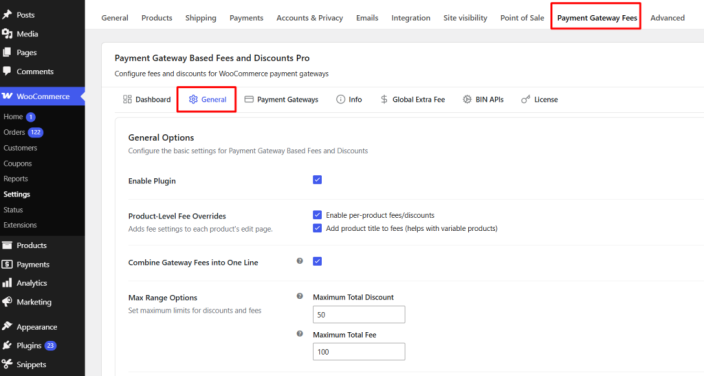Click the Plugins plug icon
Screen dimensions: 704x376
coord(7,345)
